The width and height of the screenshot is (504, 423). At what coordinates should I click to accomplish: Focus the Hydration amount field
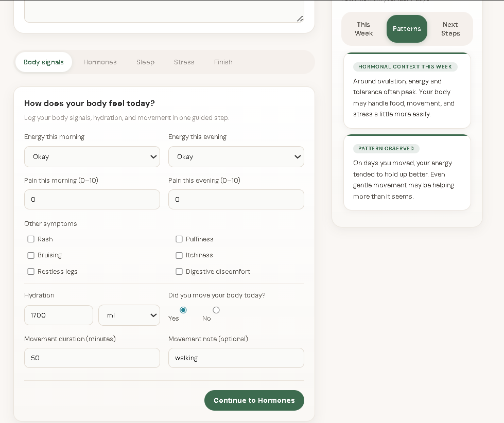[x=59, y=315]
